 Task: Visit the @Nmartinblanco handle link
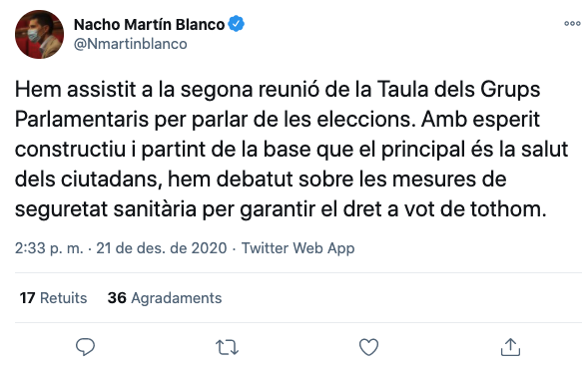point(131,44)
